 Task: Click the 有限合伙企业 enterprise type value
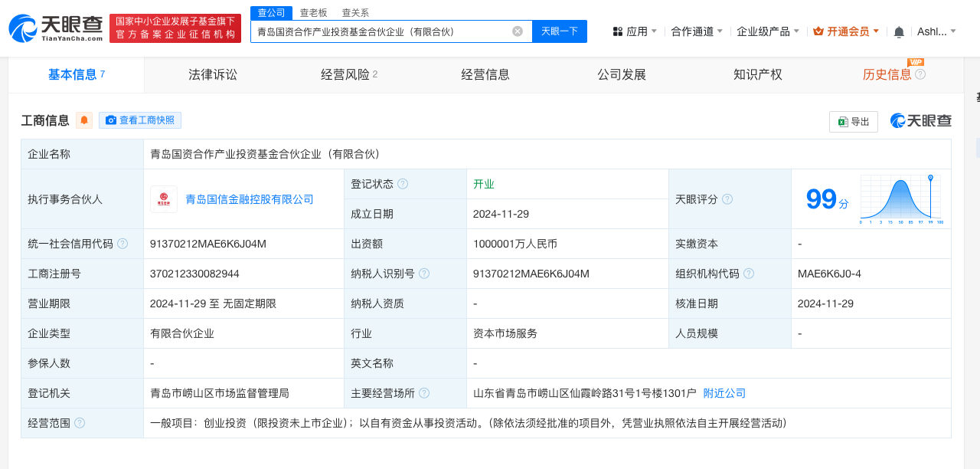182,333
